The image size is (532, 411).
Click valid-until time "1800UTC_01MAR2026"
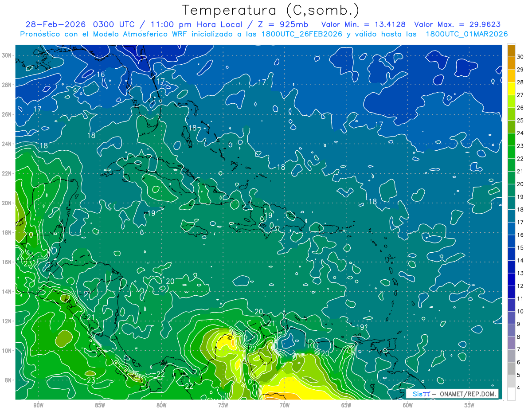click(x=466, y=34)
